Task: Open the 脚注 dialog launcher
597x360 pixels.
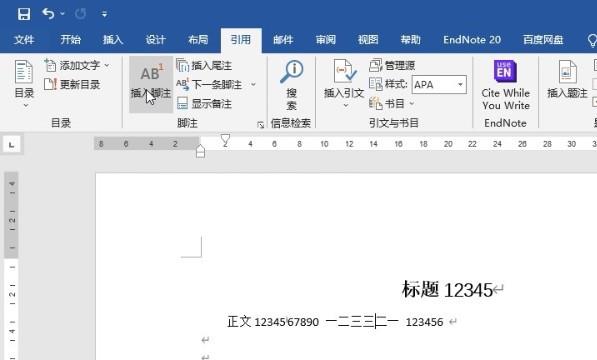Action: (x=260, y=124)
